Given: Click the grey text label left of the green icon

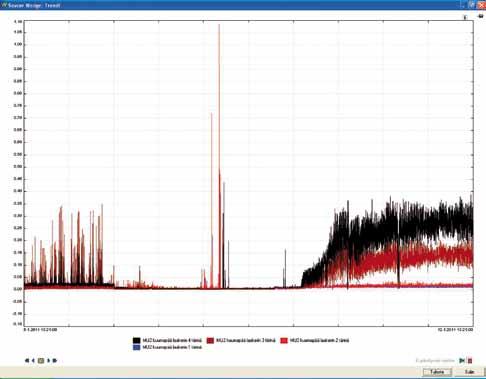Looking at the screenshot, I should point(435,361).
